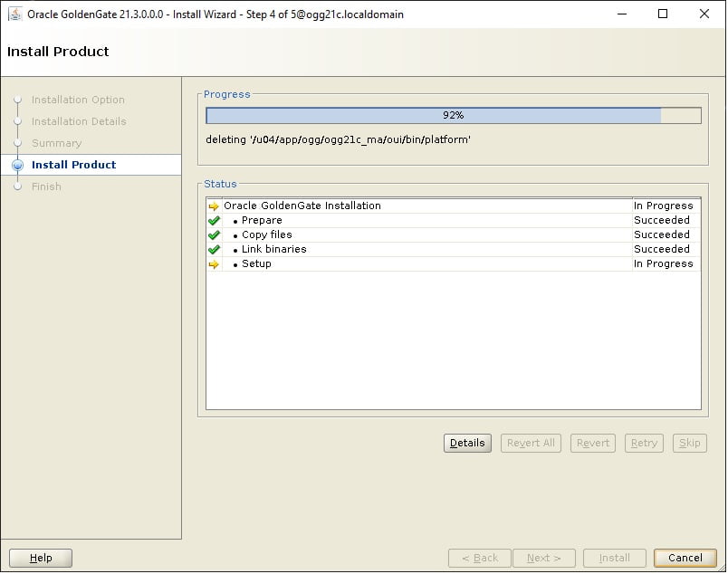The height and width of the screenshot is (574, 728).
Task: Click the Next navigation button
Action: coord(544,558)
